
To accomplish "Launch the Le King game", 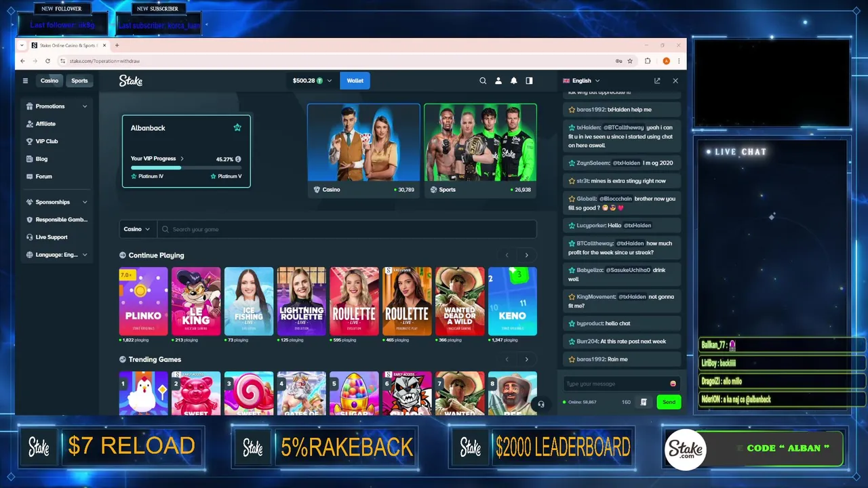I will click(x=196, y=302).
